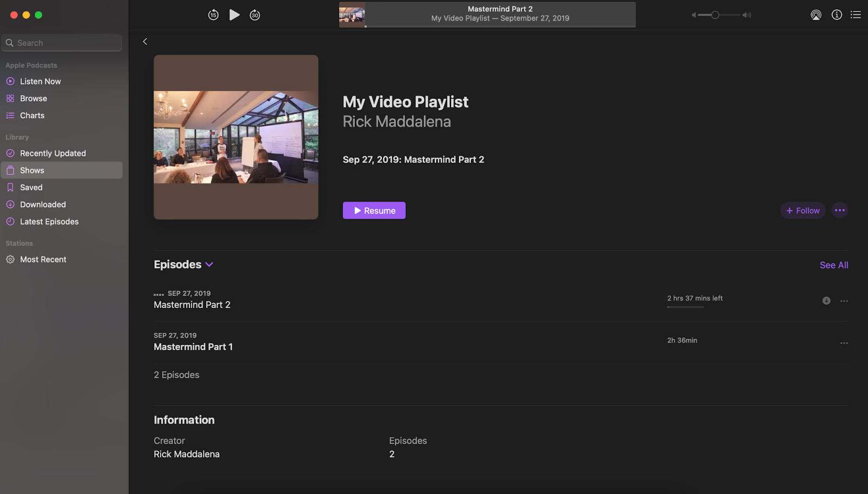Click the '2 Episodes' count text
Screen dimensions: 868x494
click(x=176, y=375)
